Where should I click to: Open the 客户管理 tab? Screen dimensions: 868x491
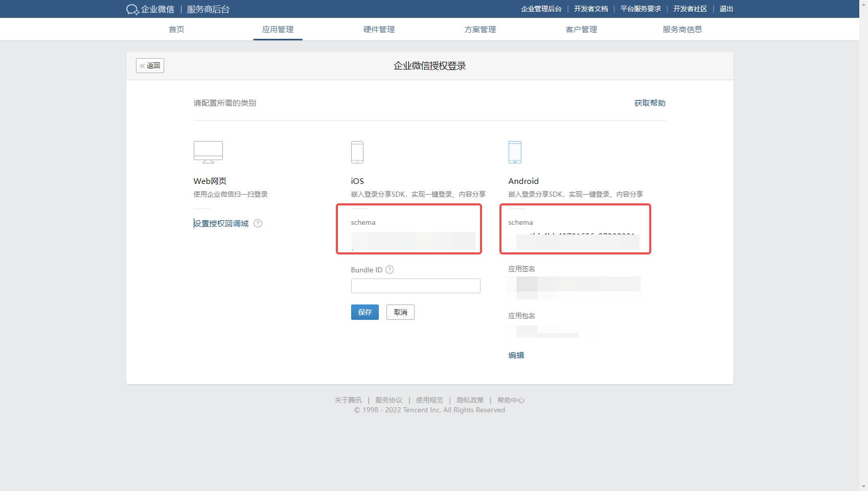581,29
